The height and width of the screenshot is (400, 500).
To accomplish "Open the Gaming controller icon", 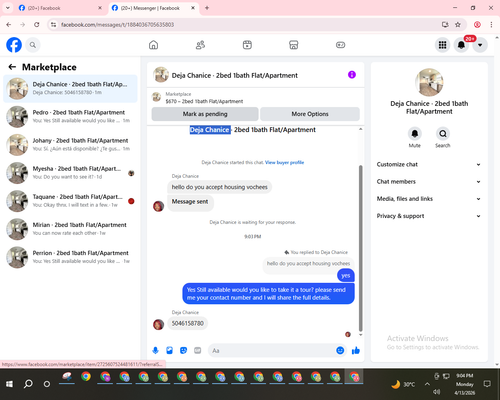I will coord(340,45).
